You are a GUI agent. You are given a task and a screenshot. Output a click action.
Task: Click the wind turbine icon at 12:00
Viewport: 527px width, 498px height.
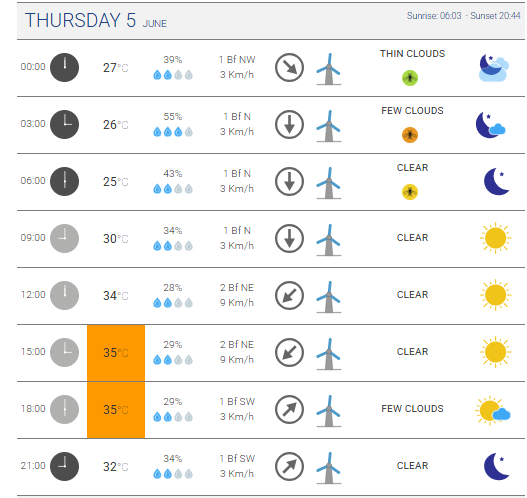click(329, 297)
